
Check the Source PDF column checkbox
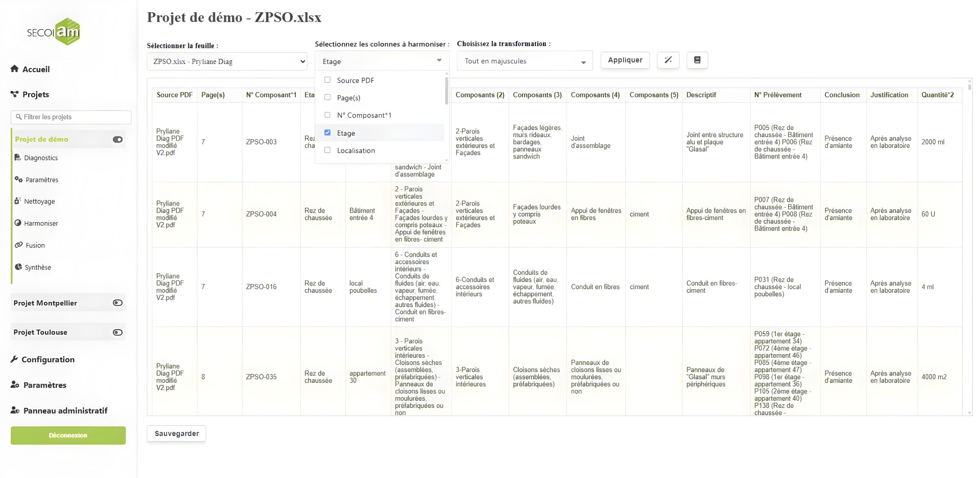(327, 80)
